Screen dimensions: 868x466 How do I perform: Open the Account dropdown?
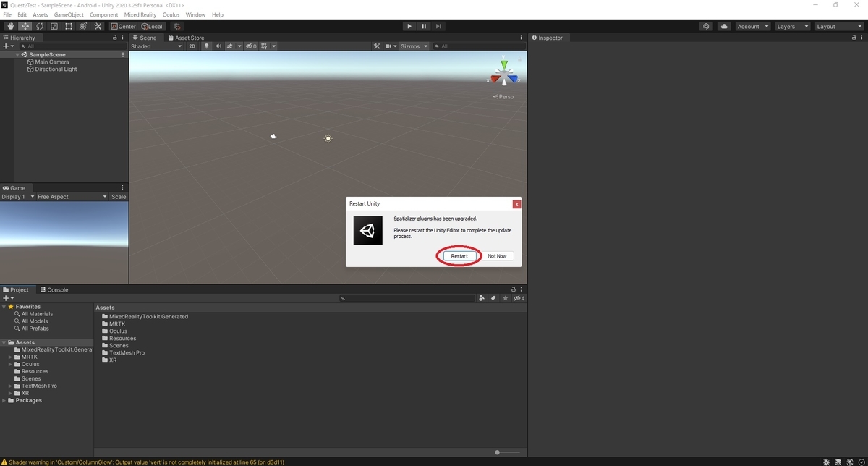coord(752,26)
